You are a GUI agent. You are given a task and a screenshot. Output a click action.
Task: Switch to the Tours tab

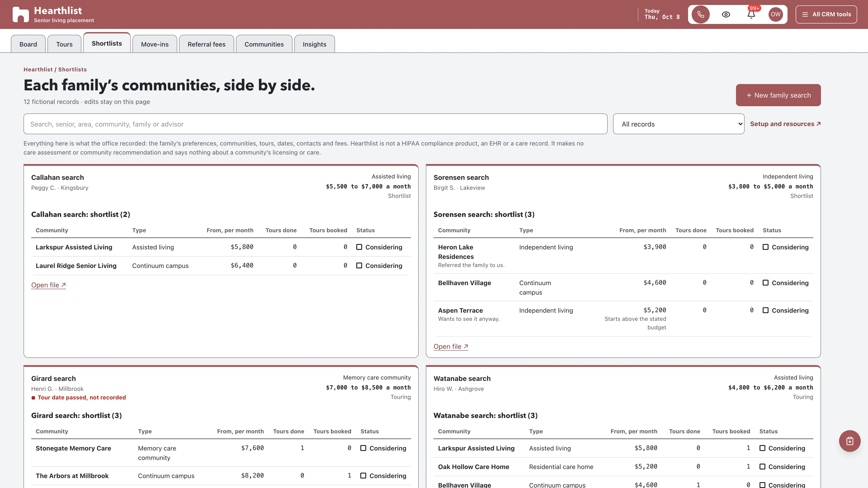tap(64, 44)
